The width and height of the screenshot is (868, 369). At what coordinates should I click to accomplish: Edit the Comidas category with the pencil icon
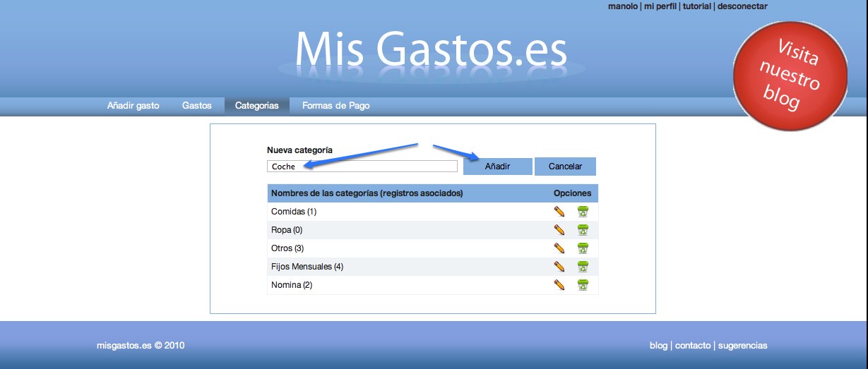pyautogui.click(x=559, y=211)
